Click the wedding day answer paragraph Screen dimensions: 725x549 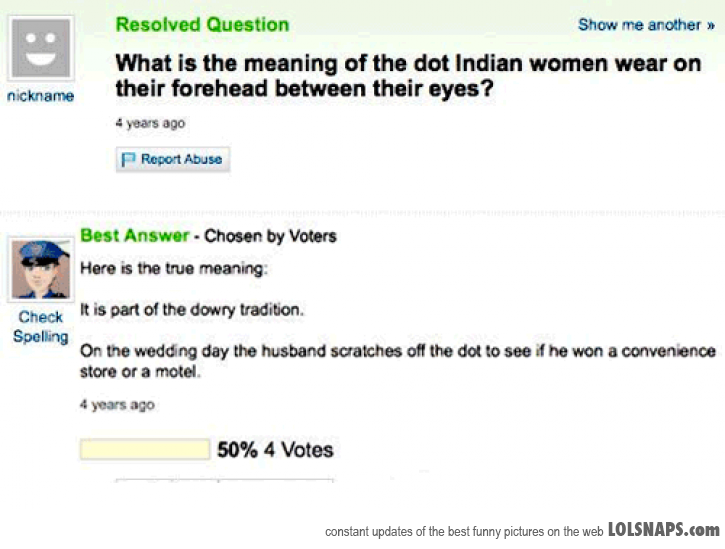point(398,361)
